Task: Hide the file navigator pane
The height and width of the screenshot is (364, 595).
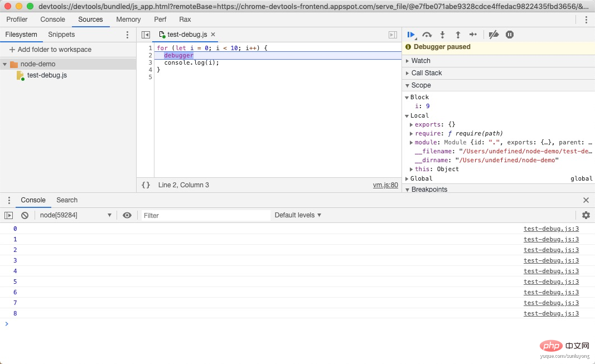Action: (146, 35)
